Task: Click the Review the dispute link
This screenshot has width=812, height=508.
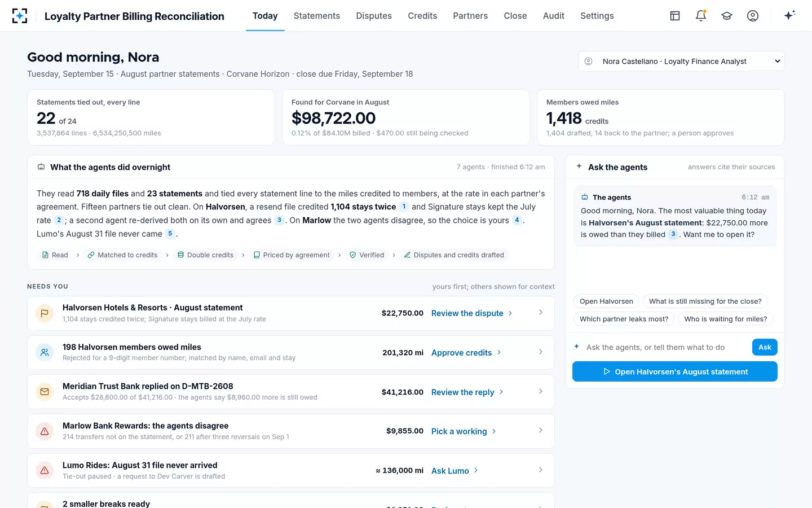Action: click(472, 313)
